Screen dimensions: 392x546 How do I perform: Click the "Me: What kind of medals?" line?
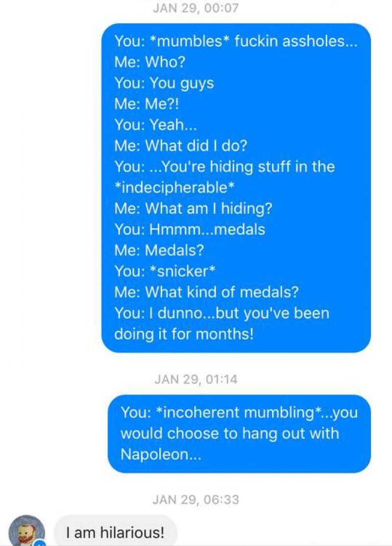tap(206, 292)
